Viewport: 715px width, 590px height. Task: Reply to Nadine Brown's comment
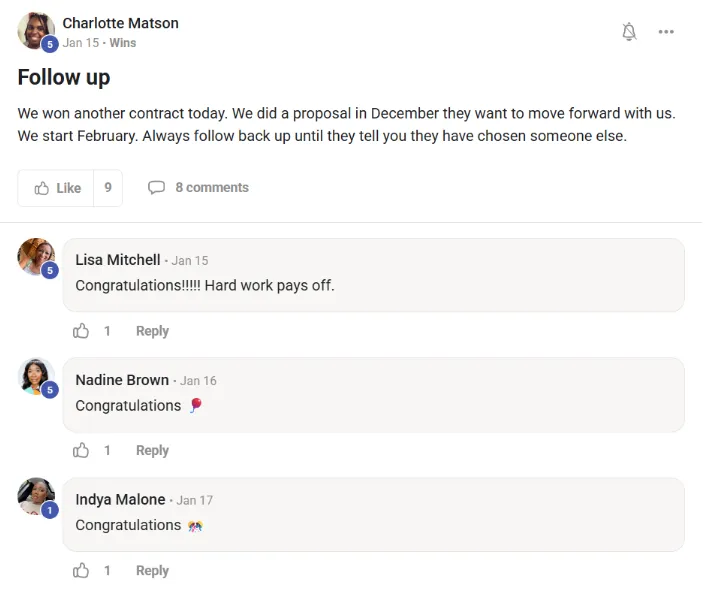pyautogui.click(x=152, y=451)
